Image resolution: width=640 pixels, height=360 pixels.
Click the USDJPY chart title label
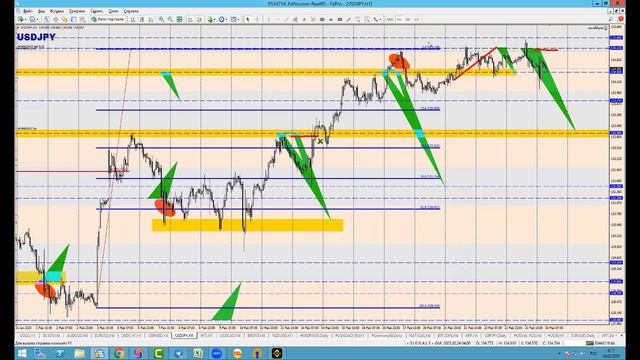(x=36, y=37)
